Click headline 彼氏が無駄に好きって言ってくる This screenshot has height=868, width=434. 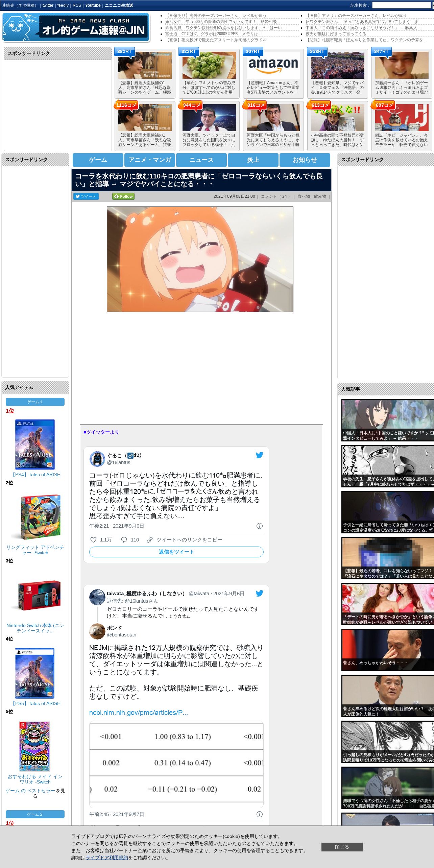(x=336, y=34)
